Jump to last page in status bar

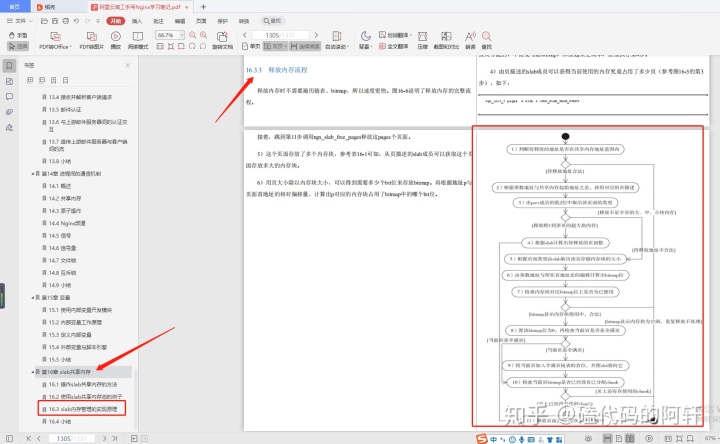pos(115,438)
